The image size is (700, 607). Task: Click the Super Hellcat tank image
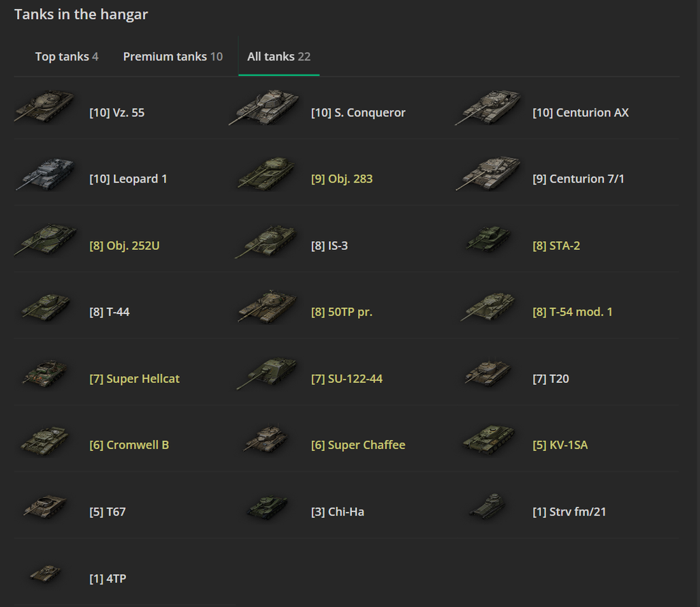[46, 373]
